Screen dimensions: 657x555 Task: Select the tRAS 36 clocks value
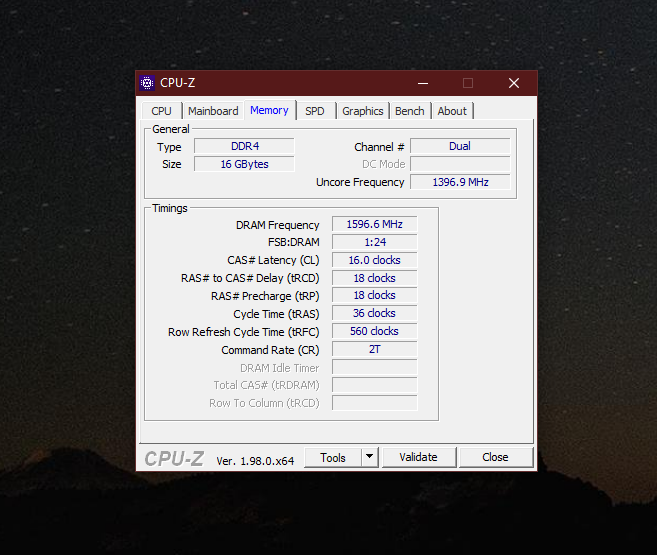[x=375, y=313]
